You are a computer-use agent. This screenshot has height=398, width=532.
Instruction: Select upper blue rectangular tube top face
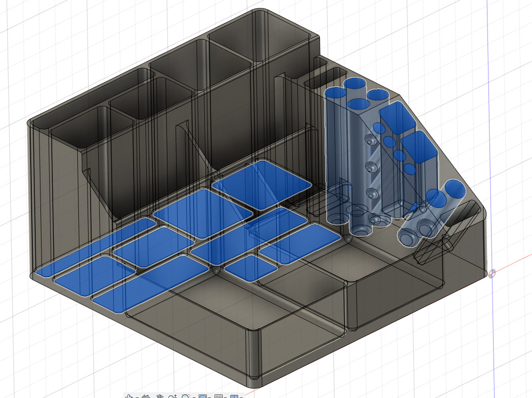(398, 117)
